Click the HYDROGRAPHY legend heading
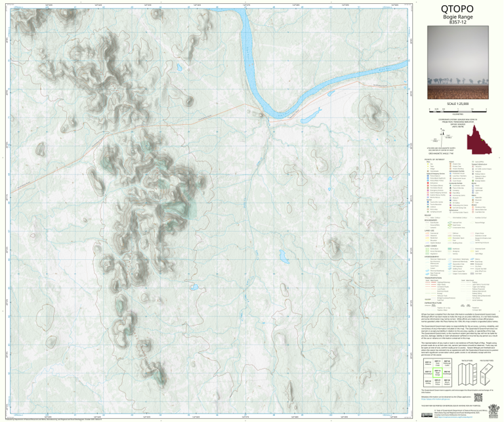The width and height of the screenshot is (504, 422). click(432, 257)
